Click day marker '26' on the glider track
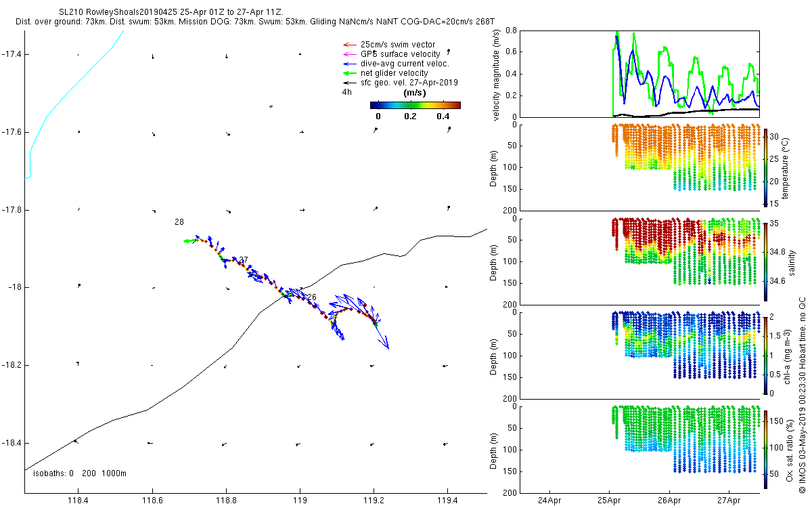The width and height of the screenshot is (812, 508). click(x=312, y=297)
